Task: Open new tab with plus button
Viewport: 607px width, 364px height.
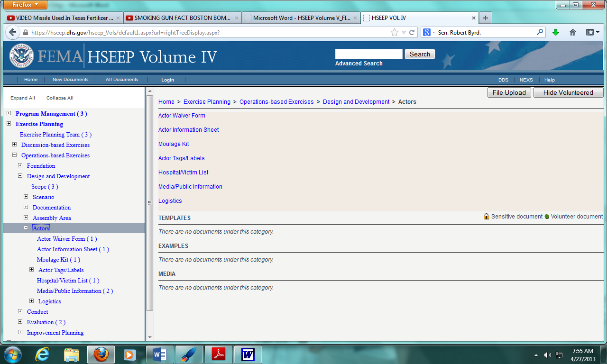Action: [485, 18]
